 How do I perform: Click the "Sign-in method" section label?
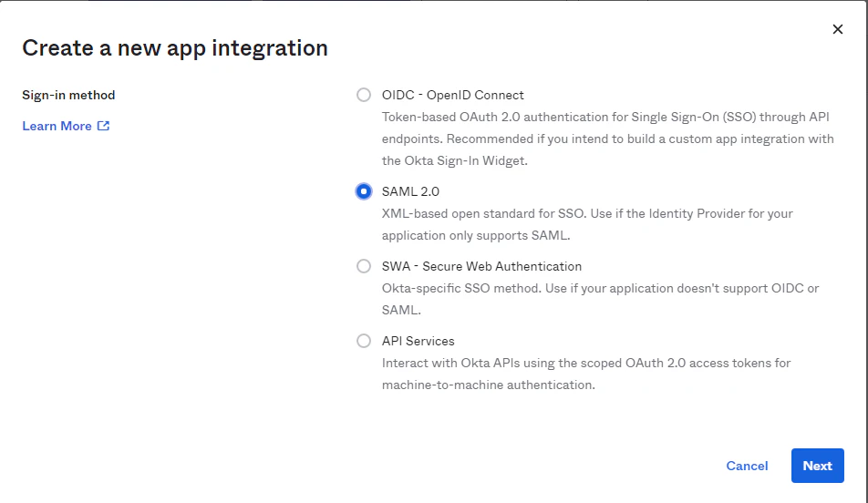[x=68, y=95]
